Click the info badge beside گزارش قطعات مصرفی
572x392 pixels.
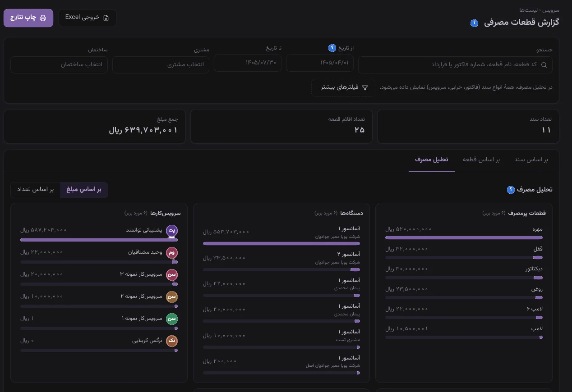tap(474, 23)
